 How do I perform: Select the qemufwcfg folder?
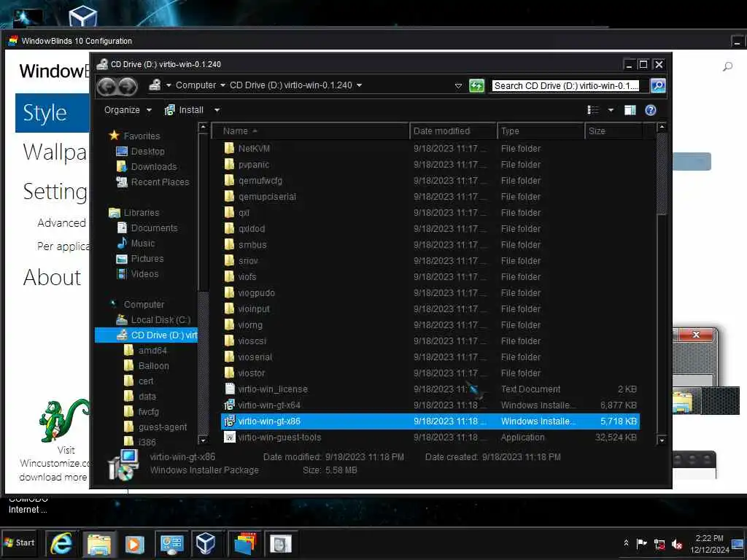click(x=260, y=181)
